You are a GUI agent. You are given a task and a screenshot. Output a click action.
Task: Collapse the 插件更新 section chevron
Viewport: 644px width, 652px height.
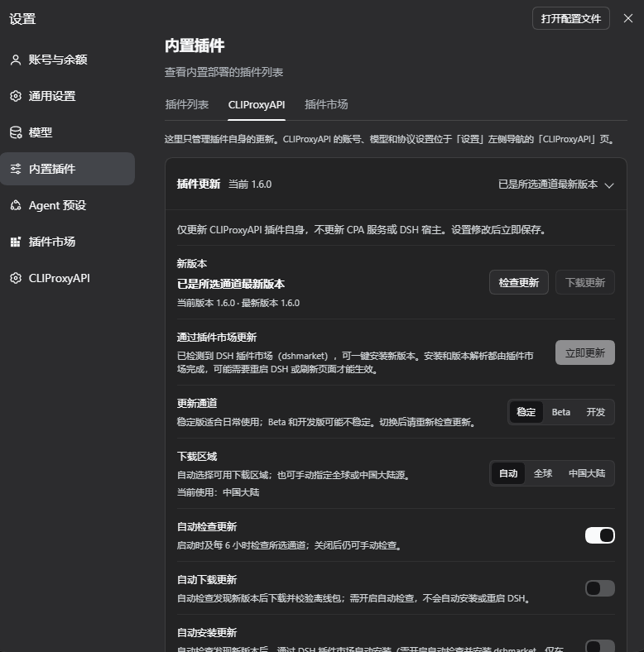609,185
